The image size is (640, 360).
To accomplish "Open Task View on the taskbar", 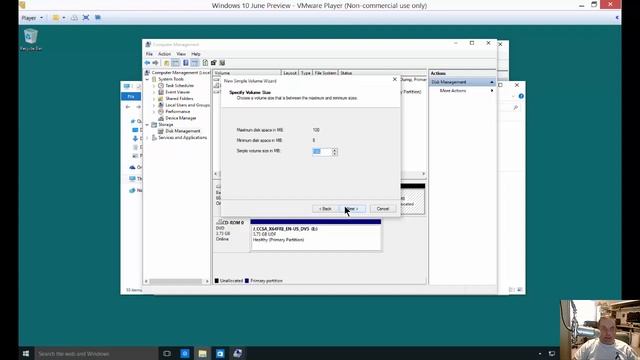I will (167, 353).
